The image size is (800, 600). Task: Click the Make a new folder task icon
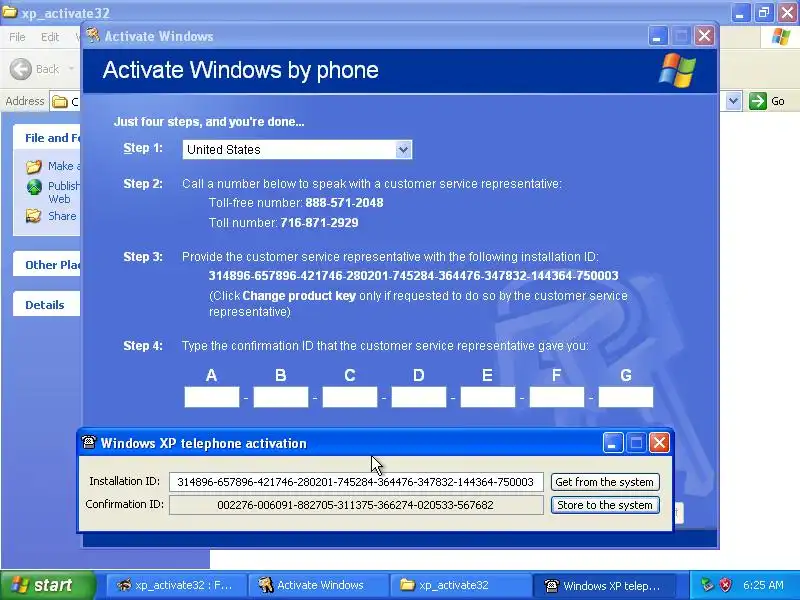click(x=34, y=166)
